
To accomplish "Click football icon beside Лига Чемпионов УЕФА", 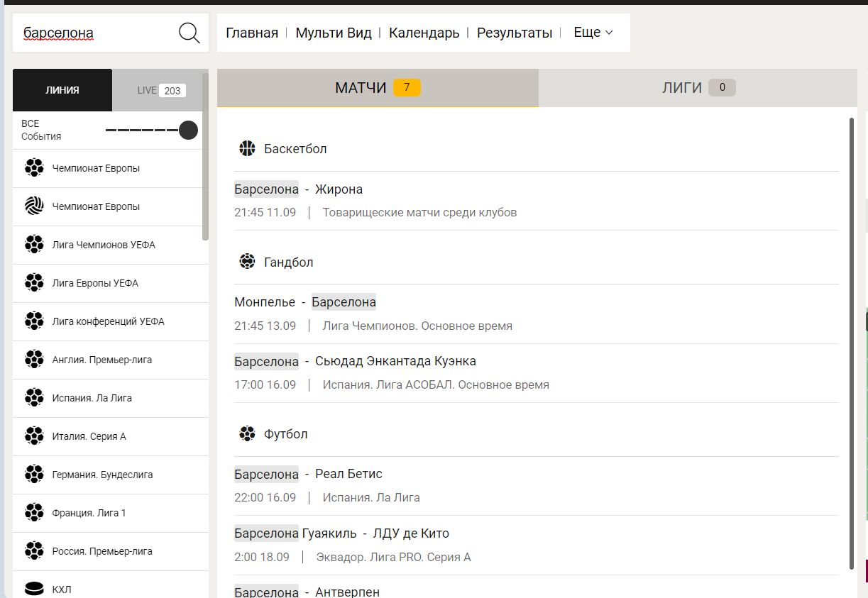I will pos(34,245).
